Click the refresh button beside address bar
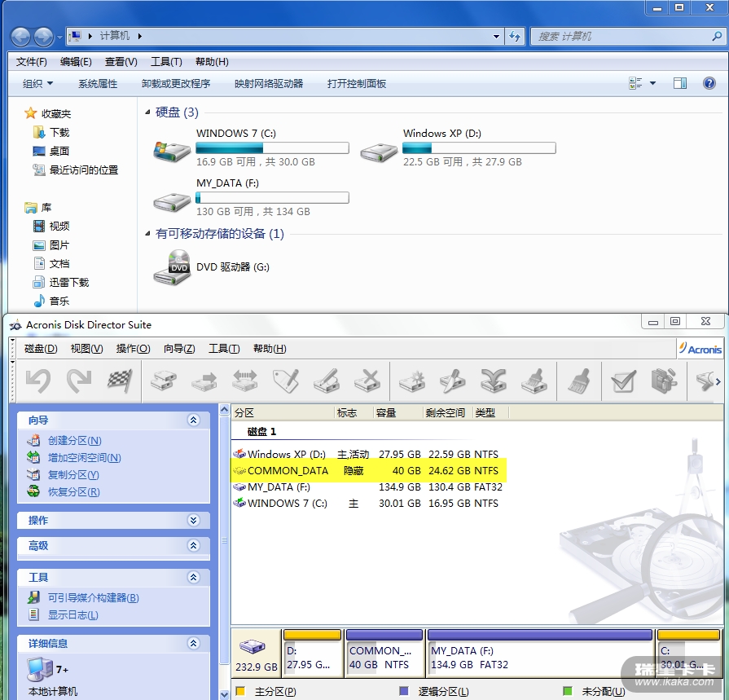This screenshot has height=700, width=729. click(515, 37)
